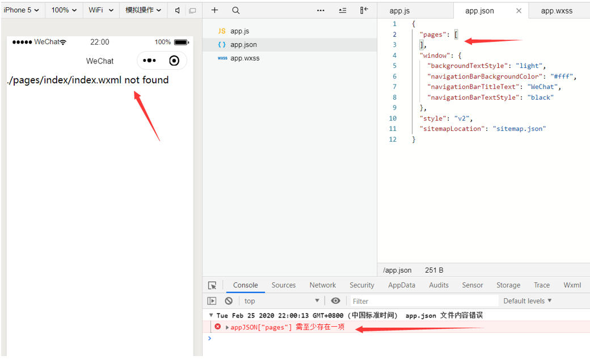The height and width of the screenshot is (364, 590).
Task: Collapse the app.json error group triangle
Action: [211, 315]
